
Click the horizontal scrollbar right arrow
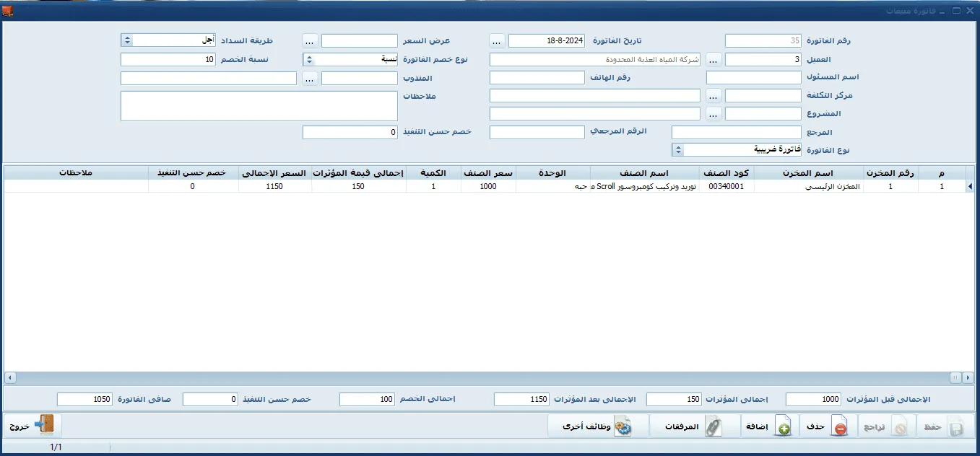tap(968, 377)
